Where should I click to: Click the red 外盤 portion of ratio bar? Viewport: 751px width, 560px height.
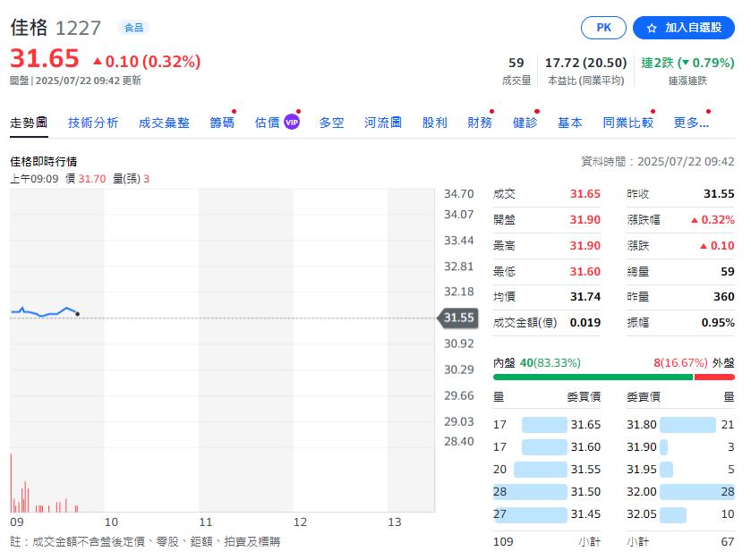point(714,378)
